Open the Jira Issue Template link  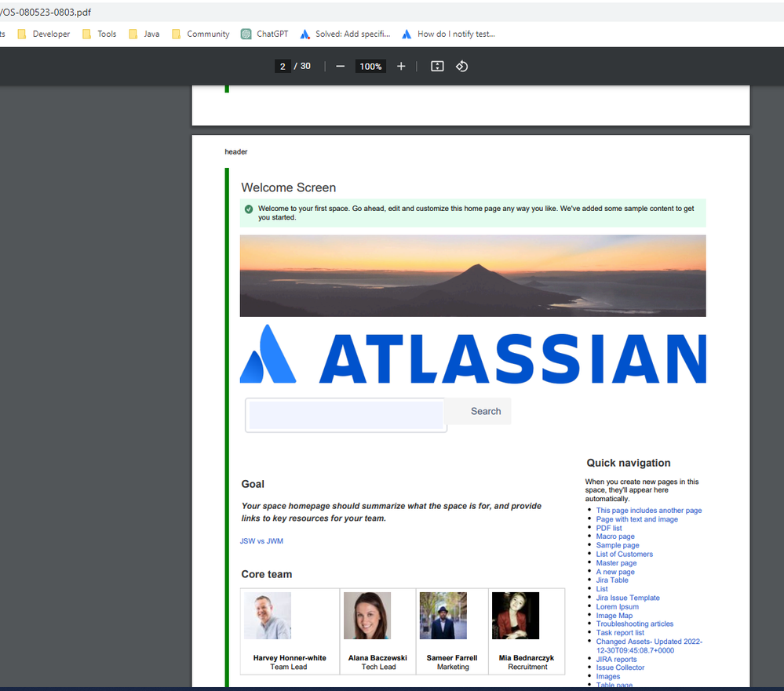pyautogui.click(x=628, y=598)
